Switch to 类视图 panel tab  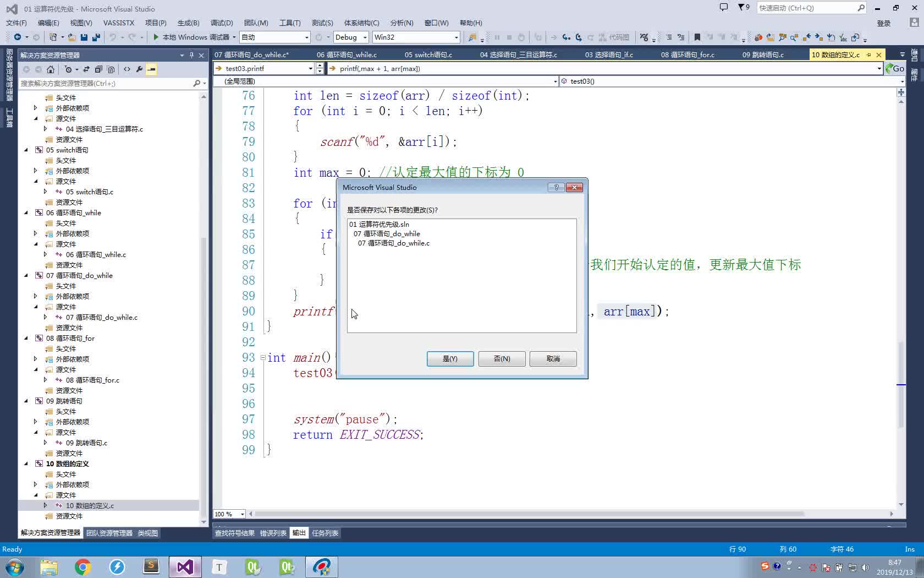click(x=147, y=533)
